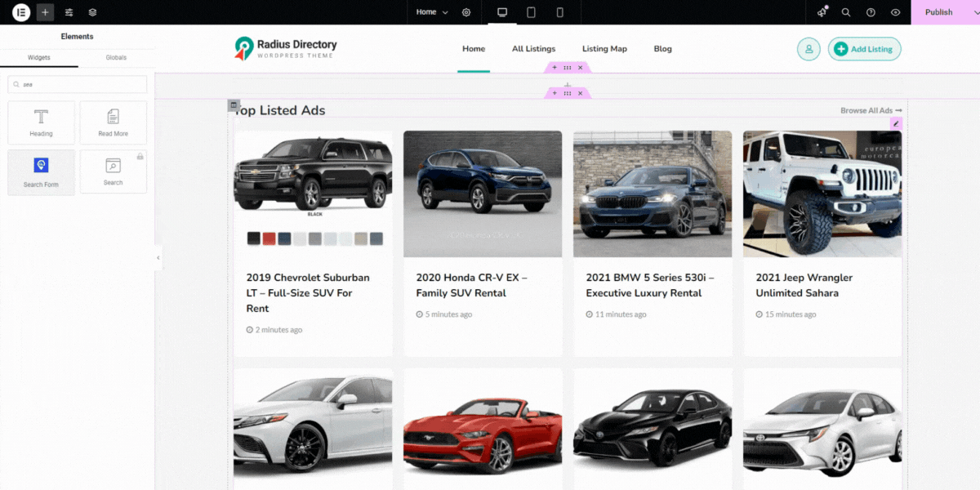Click the lower section drag-handle dots

point(568,93)
